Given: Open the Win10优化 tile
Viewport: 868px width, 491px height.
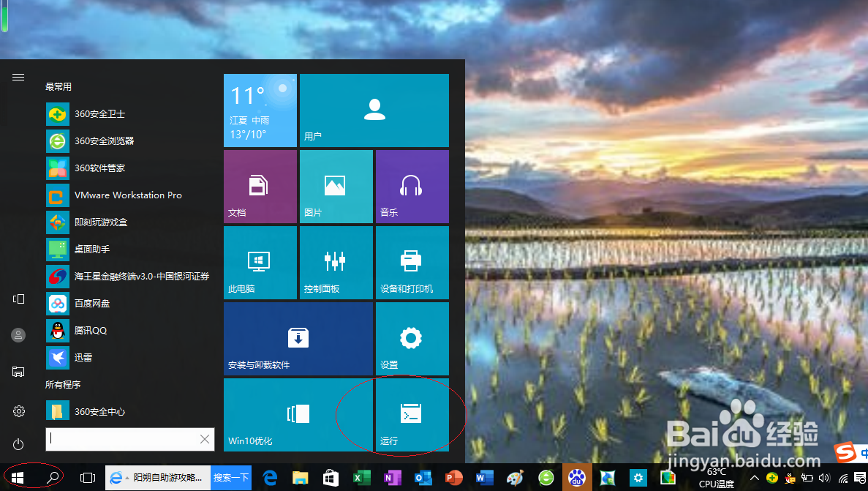Looking at the screenshot, I should (298, 415).
